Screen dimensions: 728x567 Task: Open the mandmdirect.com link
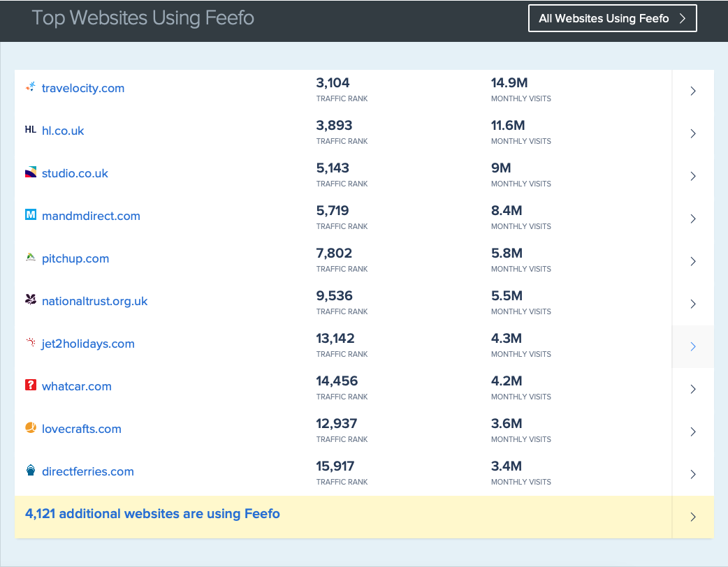point(91,216)
